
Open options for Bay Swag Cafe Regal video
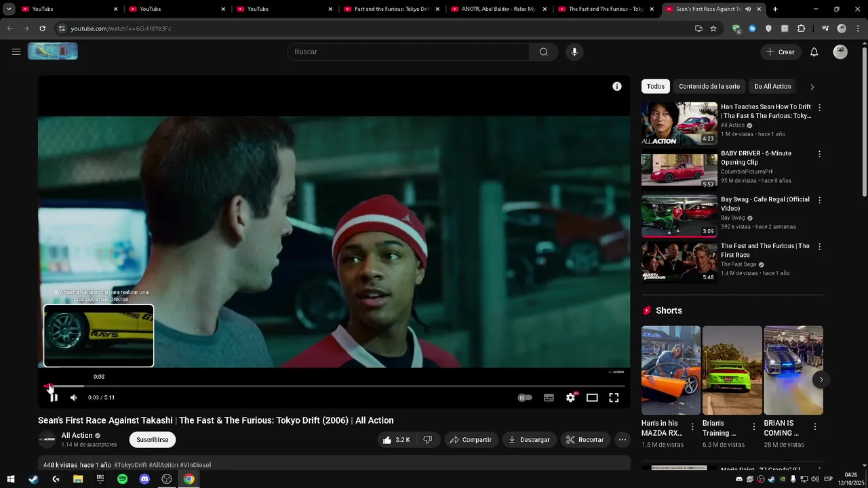[819, 201]
